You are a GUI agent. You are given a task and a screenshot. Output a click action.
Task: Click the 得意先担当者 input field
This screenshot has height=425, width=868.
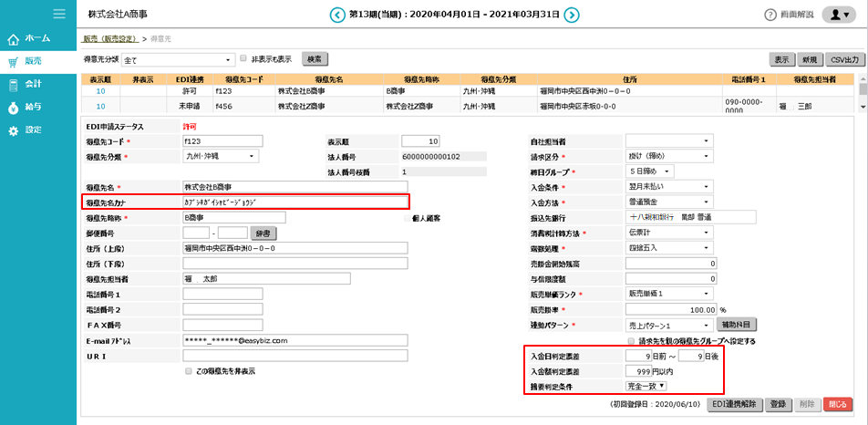click(267, 278)
